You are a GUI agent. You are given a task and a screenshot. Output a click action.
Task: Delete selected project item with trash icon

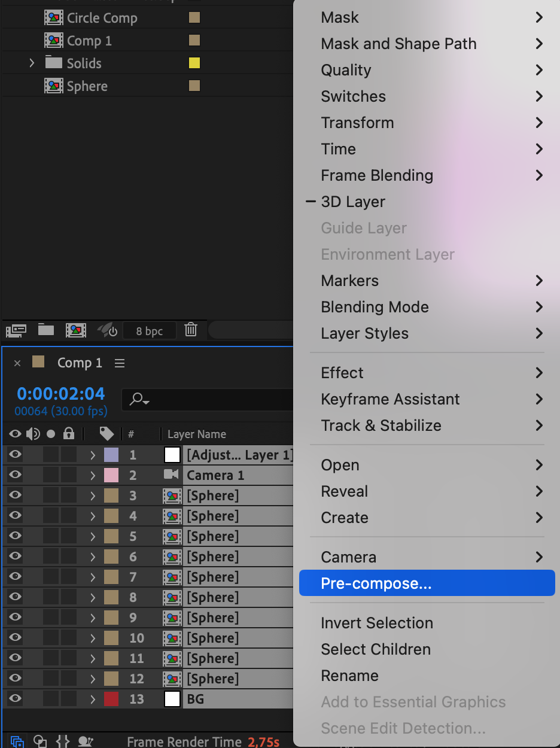coord(191,330)
